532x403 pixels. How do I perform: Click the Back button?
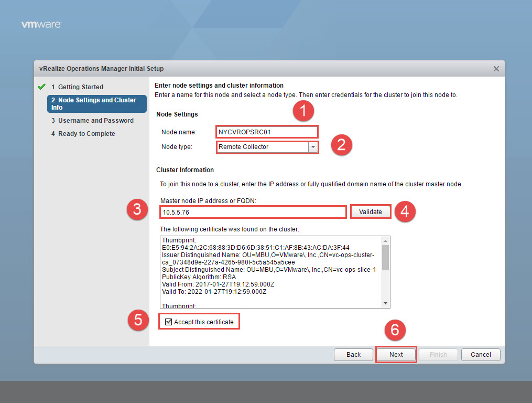coord(353,354)
